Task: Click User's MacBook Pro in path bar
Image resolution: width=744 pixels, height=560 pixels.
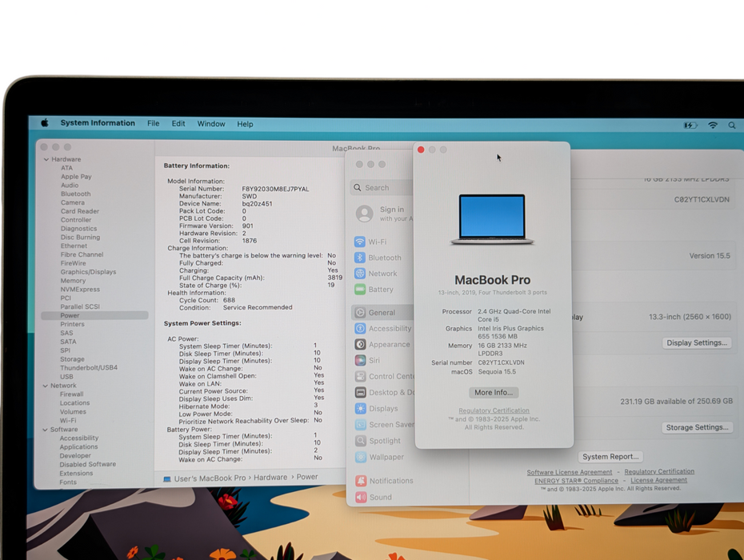Action: (x=210, y=478)
